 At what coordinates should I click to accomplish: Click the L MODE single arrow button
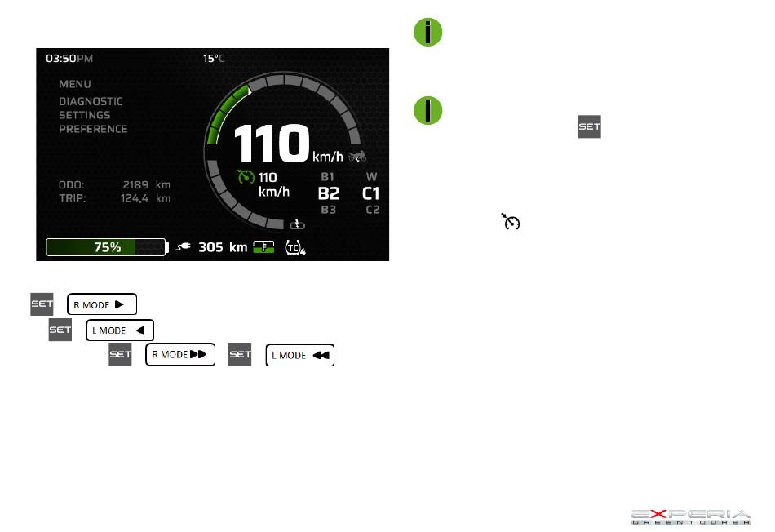tap(120, 330)
